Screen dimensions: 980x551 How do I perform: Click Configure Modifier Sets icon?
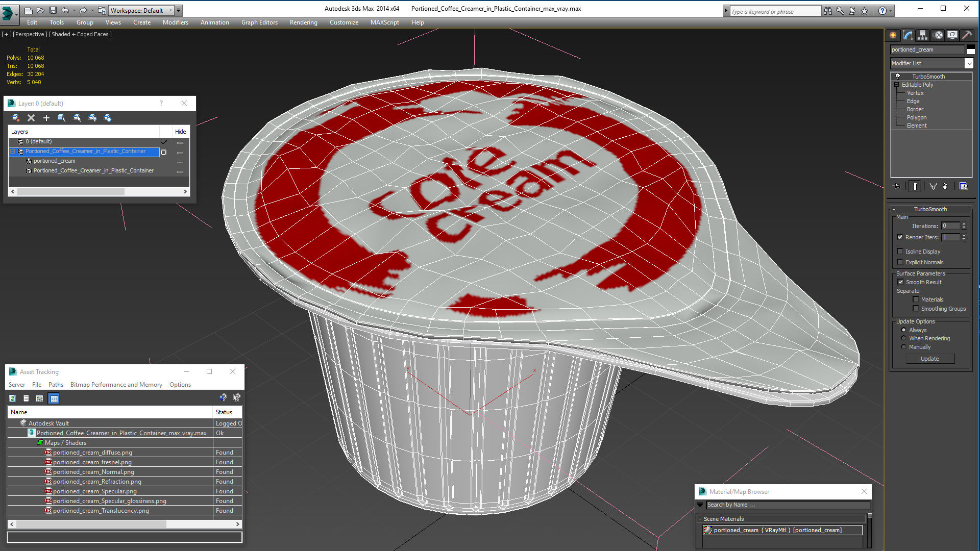[x=963, y=186]
